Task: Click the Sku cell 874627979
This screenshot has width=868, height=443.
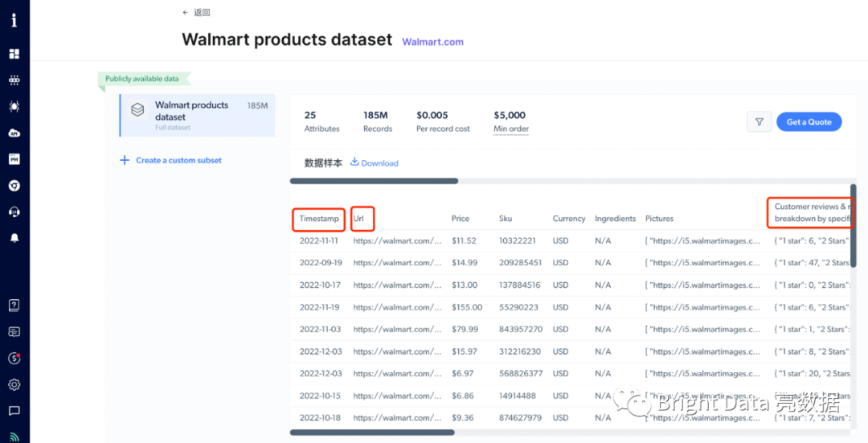Action: (x=520, y=418)
